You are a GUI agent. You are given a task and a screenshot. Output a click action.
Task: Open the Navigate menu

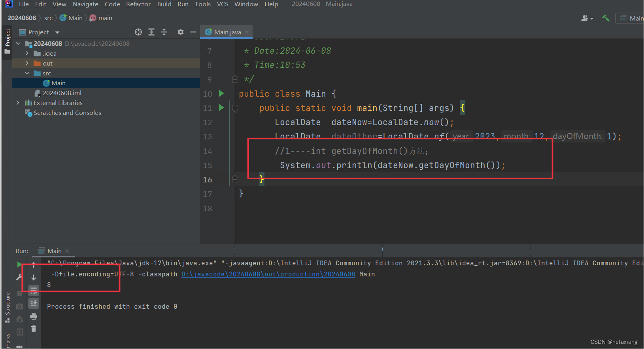coord(85,4)
